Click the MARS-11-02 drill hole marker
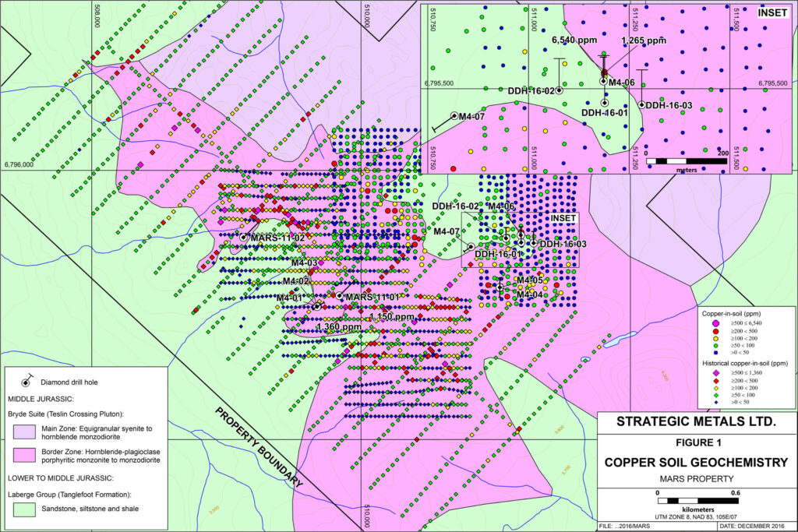This screenshot has width=798, height=532. coord(244,238)
